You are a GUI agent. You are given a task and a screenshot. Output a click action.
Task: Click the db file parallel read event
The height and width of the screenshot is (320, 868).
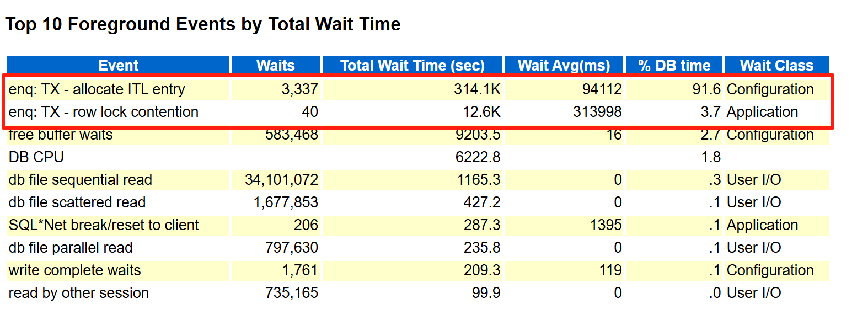click(x=71, y=248)
